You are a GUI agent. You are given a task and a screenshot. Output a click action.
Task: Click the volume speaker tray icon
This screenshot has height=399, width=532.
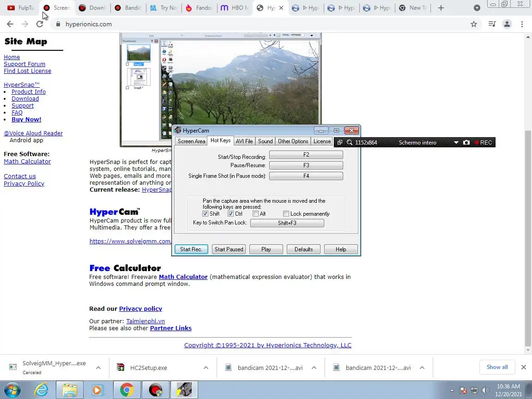tap(485, 390)
